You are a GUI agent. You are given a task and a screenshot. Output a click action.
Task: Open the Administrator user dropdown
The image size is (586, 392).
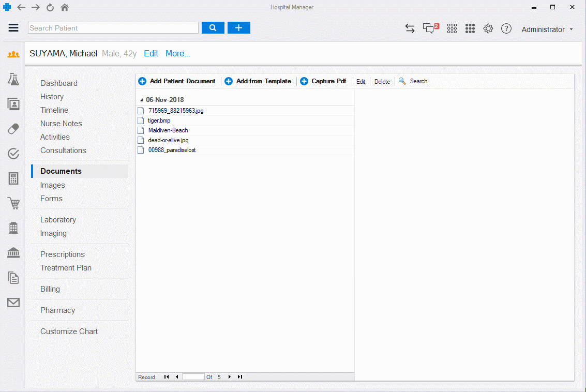pos(547,29)
